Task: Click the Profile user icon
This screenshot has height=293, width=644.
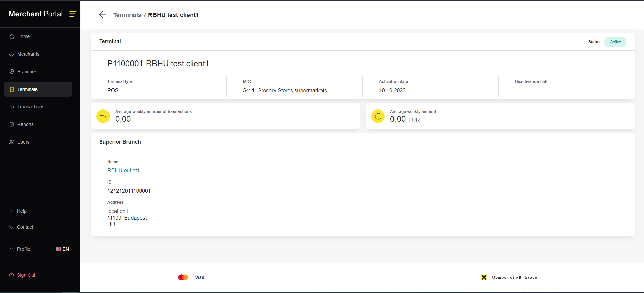Action: pyautogui.click(x=11, y=249)
